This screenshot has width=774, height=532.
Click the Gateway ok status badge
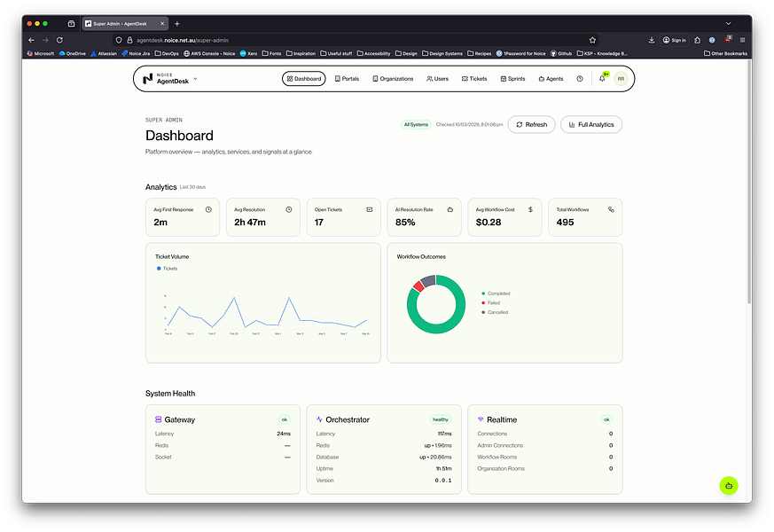click(x=285, y=419)
